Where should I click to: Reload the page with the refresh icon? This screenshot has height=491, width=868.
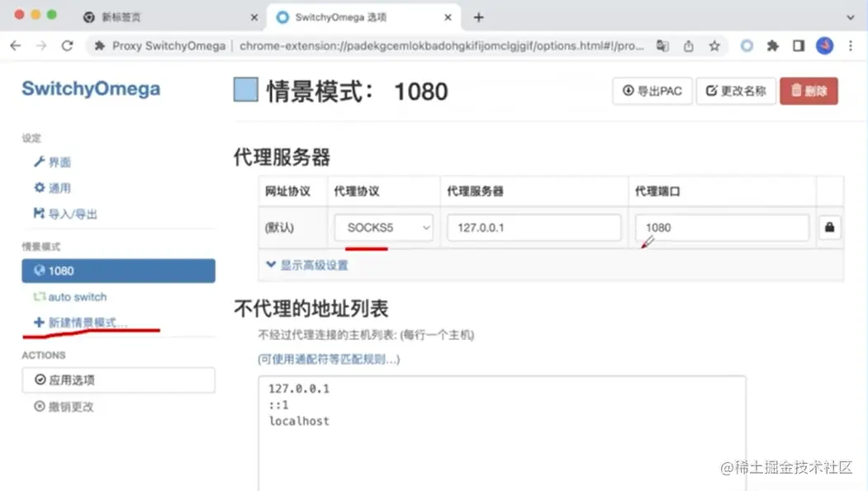pyautogui.click(x=68, y=46)
